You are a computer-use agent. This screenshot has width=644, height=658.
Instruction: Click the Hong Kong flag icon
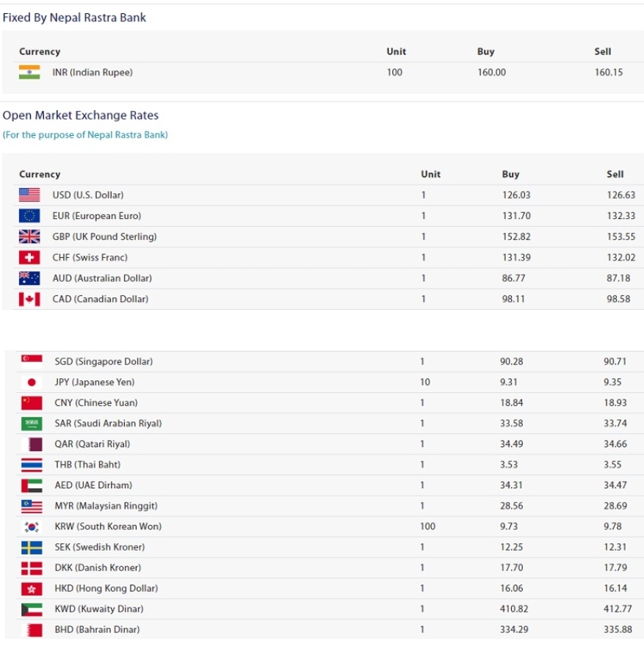point(32,588)
